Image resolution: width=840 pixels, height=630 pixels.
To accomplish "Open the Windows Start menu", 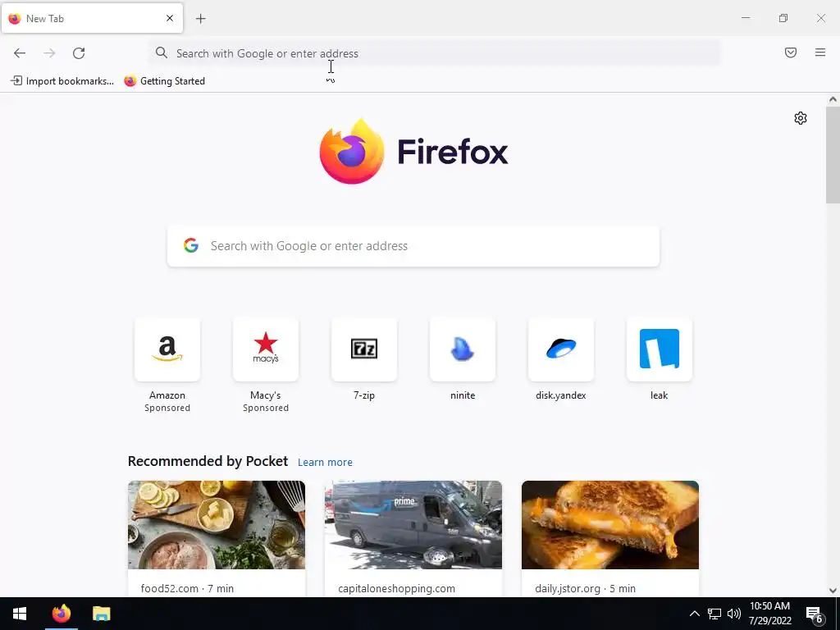I will tap(20, 614).
